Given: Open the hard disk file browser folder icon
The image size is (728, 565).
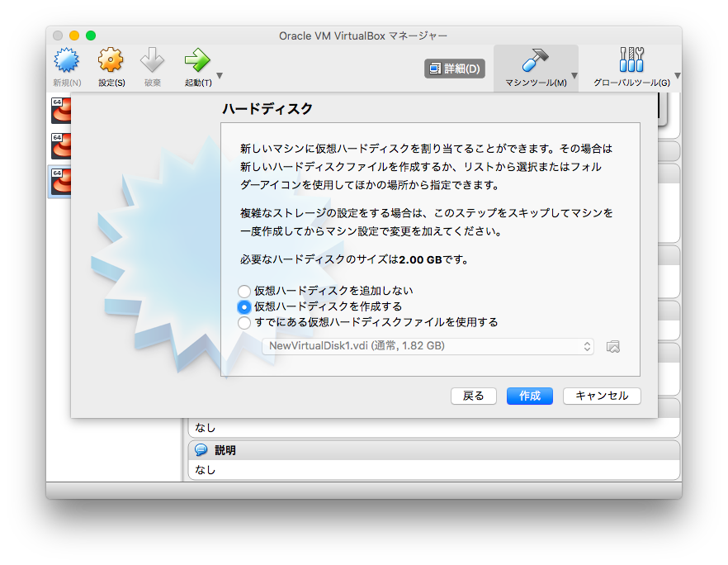Looking at the screenshot, I should (x=613, y=347).
